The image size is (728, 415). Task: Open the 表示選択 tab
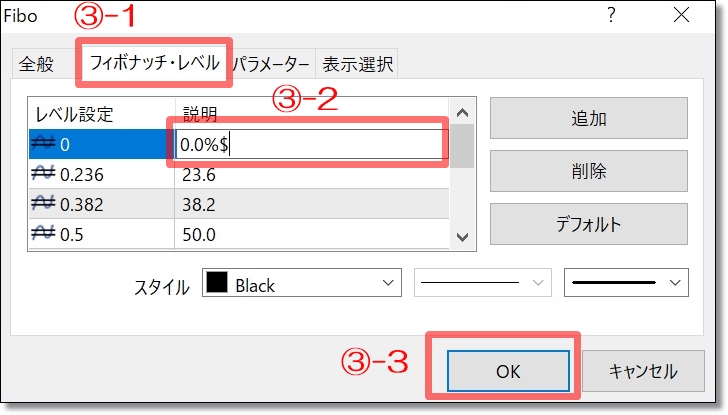pyautogui.click(x=357, y=64)
